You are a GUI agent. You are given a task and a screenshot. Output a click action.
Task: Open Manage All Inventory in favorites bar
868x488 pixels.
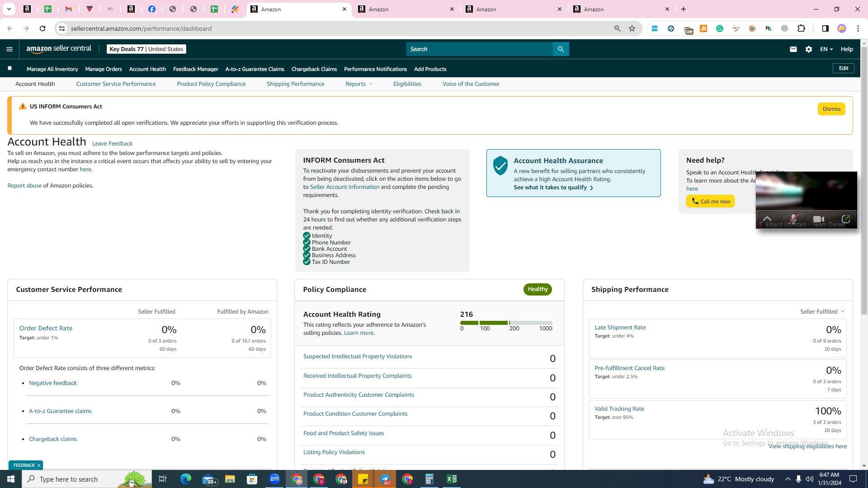click(x=52, y=69)
